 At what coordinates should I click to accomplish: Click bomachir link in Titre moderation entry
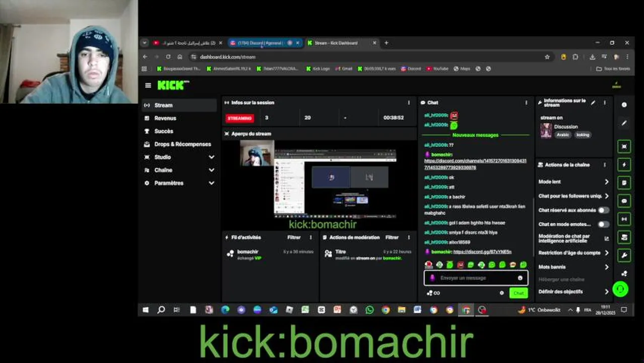point(392,258)
